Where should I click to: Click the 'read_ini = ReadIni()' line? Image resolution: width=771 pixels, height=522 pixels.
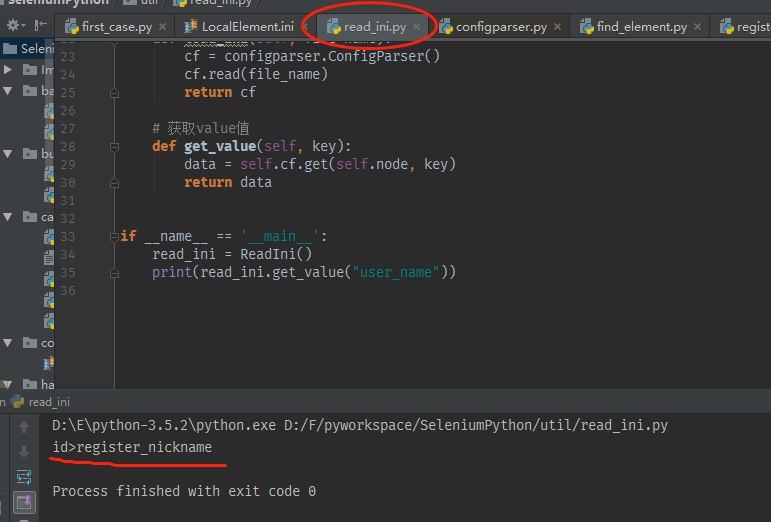click(x=232, y=254)
